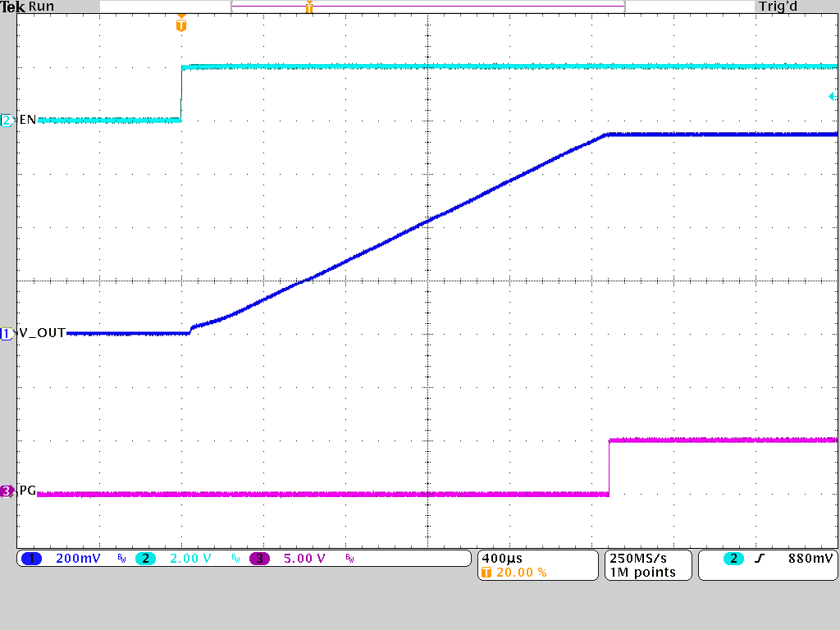Screen dimensions: 840x630
Task: Toggle the bandwidth limit icon after 200mV
Action: [121, 559]
